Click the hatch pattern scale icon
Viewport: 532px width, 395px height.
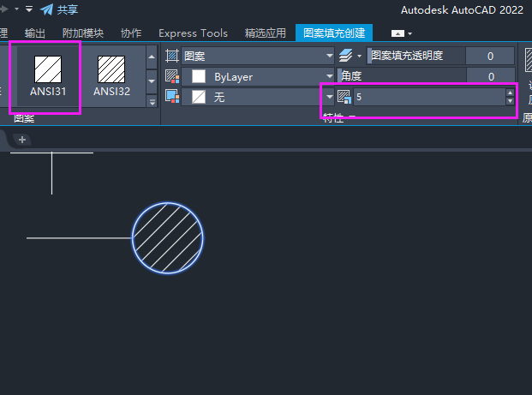tap(344, 97)
